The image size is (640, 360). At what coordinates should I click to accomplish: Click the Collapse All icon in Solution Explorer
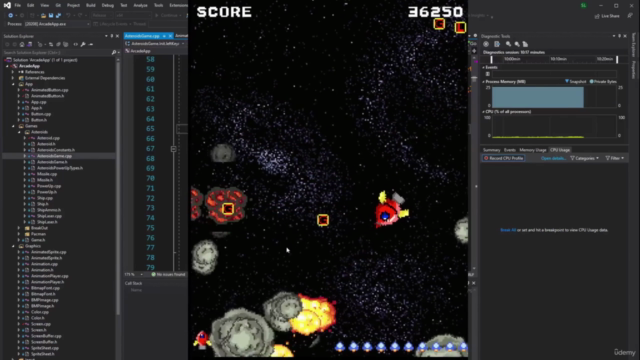(58, 44)
